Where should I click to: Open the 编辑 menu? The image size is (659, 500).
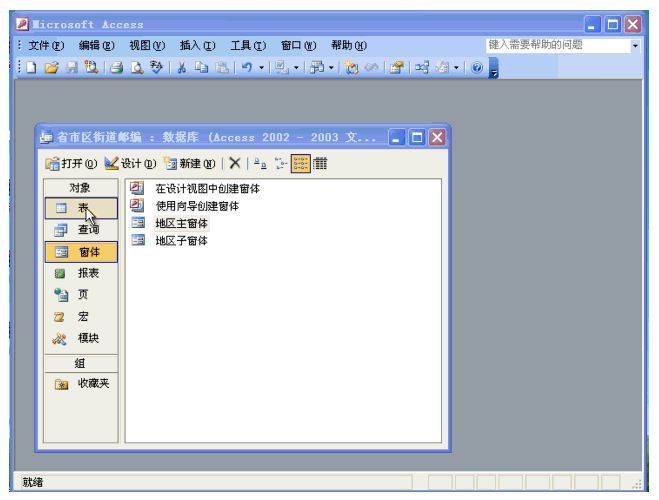(x=96, y=45)
